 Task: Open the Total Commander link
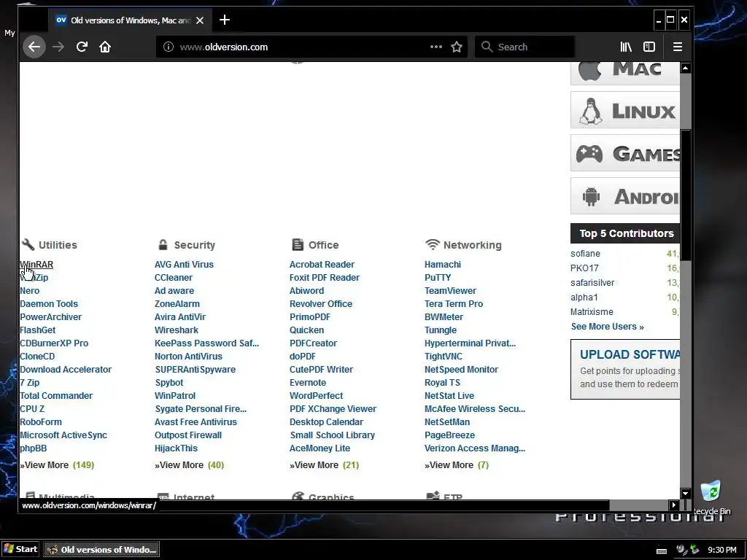tap(56, 396)
